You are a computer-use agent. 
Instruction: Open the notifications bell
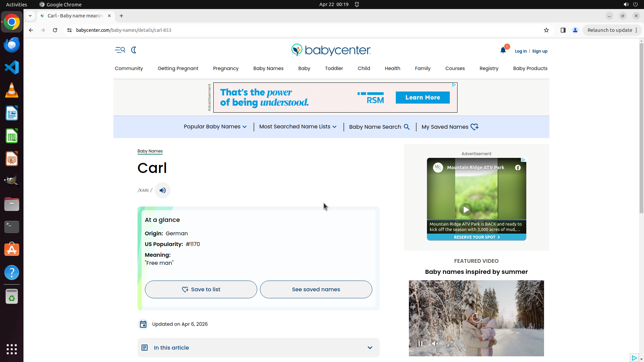[503, 50]
